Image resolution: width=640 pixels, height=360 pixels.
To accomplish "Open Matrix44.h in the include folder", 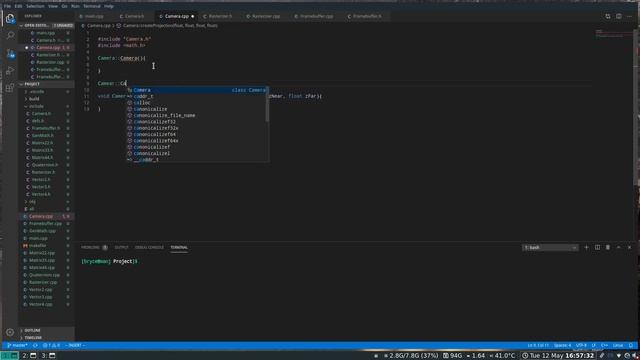I will tap(42, 158).
